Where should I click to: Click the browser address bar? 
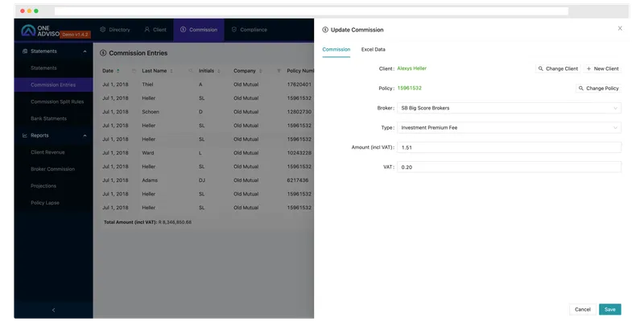tap(312, 11)
